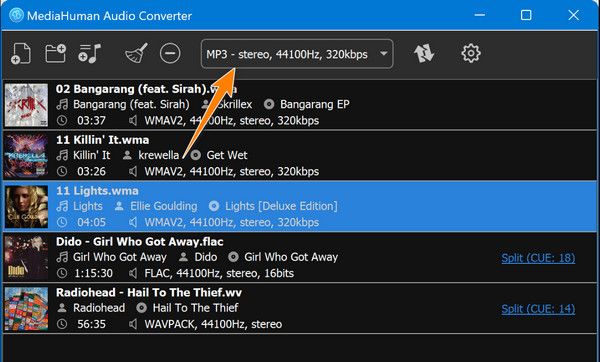Select Radiohead - Hail To The Thief.wv
The height and width of the screenshot is (362, 600).
(x=149, y=292)
